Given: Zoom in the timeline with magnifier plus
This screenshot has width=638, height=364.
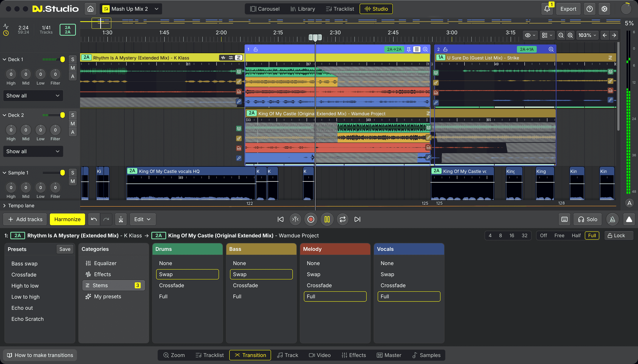Looking at the screenshot, I should tap(570, 35).
